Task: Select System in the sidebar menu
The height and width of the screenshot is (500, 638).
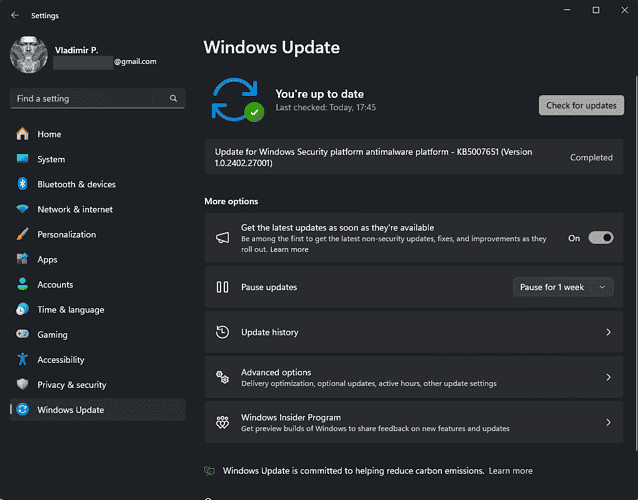Action: click(51, 159)
